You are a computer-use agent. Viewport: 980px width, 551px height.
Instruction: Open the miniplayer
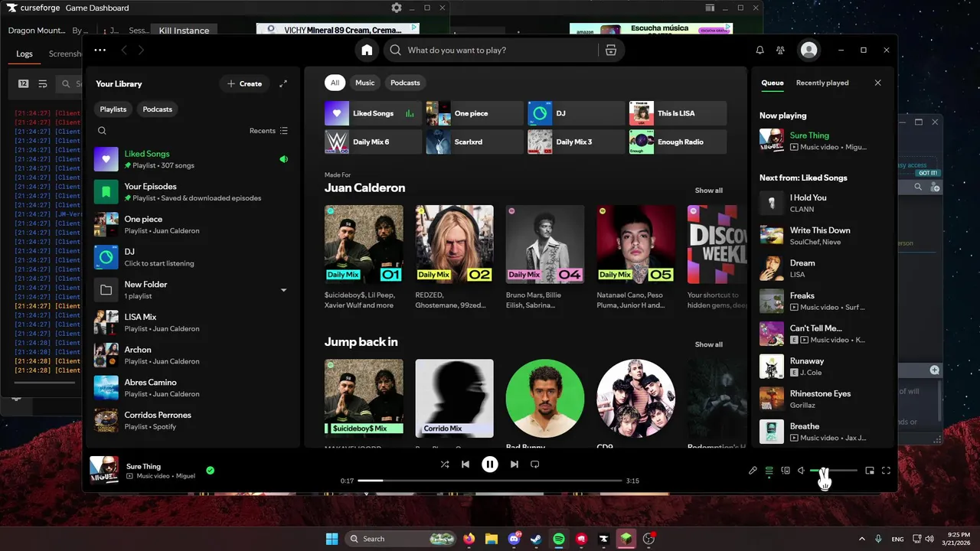pyautogui.click(x=870, y=471)
